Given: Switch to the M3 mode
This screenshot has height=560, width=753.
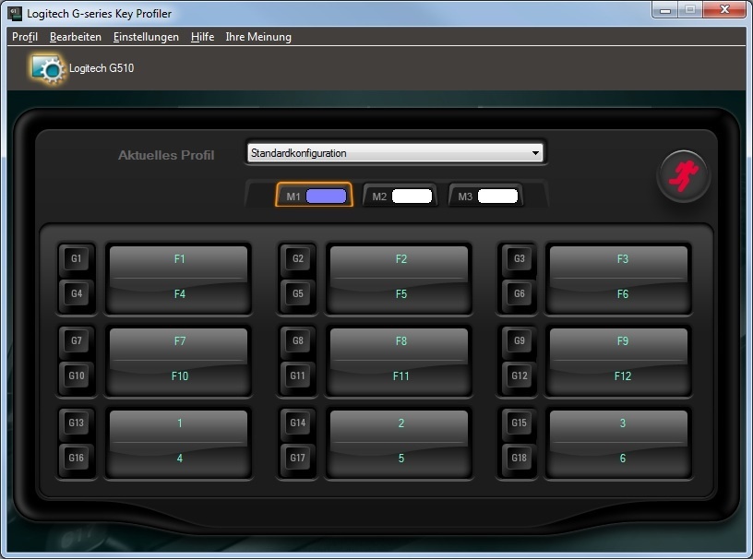Looking at the screenshot, I should [x=485, y=196].
